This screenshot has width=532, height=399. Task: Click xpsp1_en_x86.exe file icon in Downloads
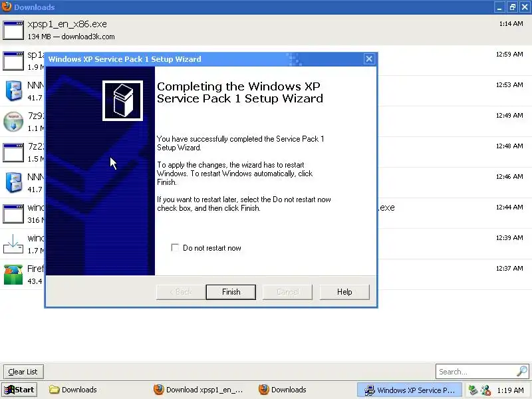click(x=13, y=30)
